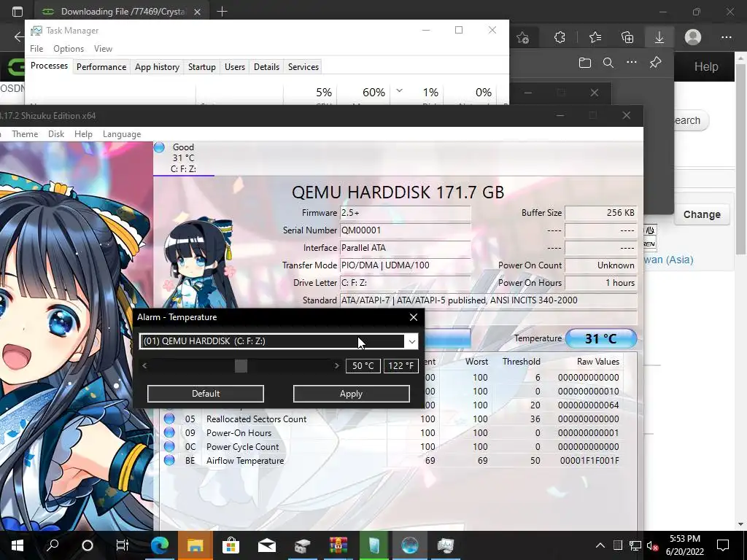747x560 pixels.
Task: Click the Change button on the web page
Action: (702, 214)
